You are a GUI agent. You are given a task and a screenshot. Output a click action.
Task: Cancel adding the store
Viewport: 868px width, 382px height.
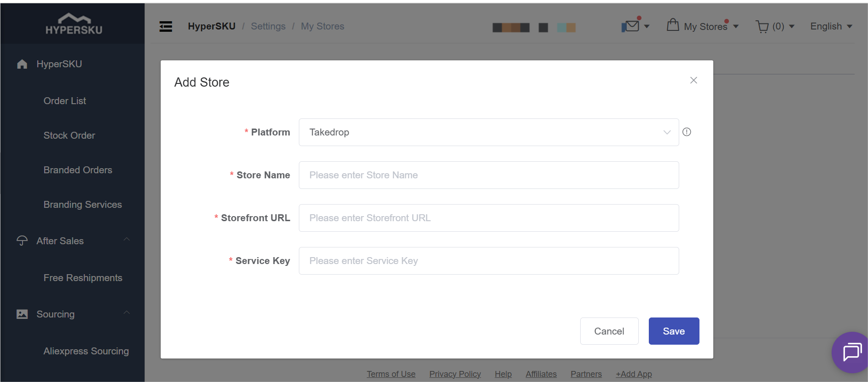[x=609, y=331]
